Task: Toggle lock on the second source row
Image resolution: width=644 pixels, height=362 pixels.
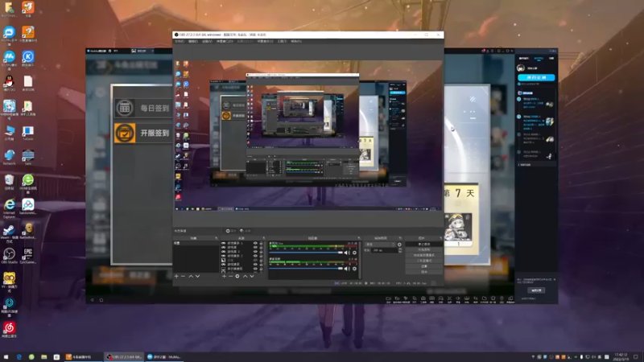Action: (261, 248)
